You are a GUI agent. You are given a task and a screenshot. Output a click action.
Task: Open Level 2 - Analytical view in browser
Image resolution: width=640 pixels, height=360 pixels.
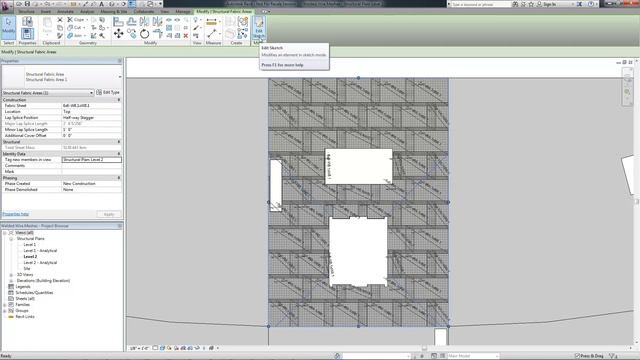point(40,262)
